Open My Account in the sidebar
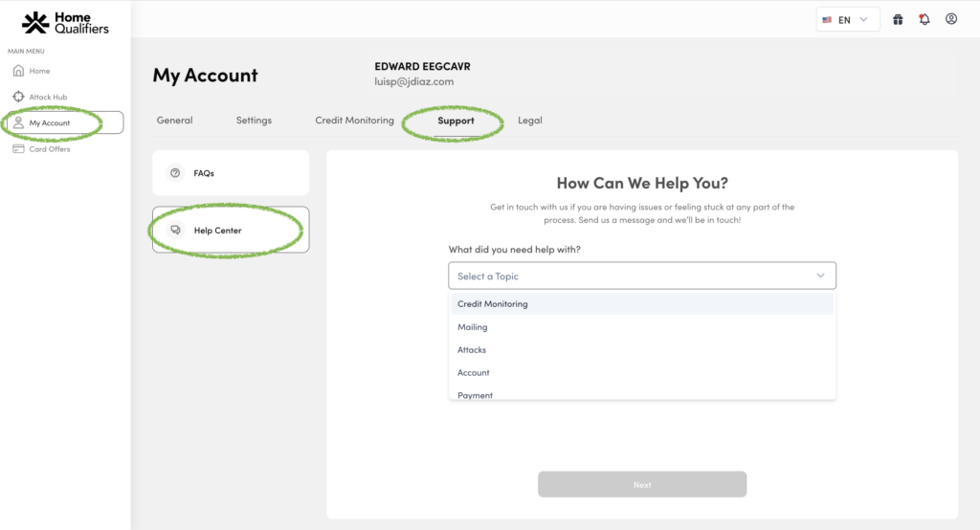Image resolution: width=980 pixels, height=530 pixels. (x=50, y=123)
